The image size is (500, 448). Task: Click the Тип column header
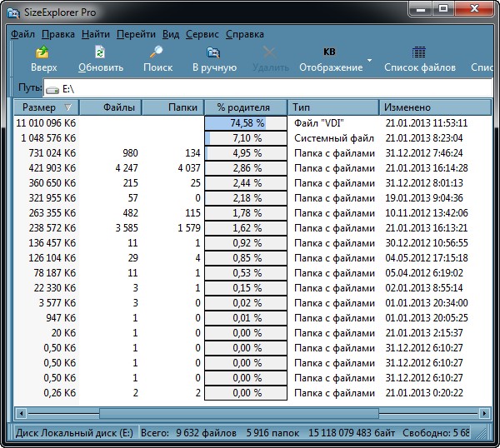tap(333, 107)
